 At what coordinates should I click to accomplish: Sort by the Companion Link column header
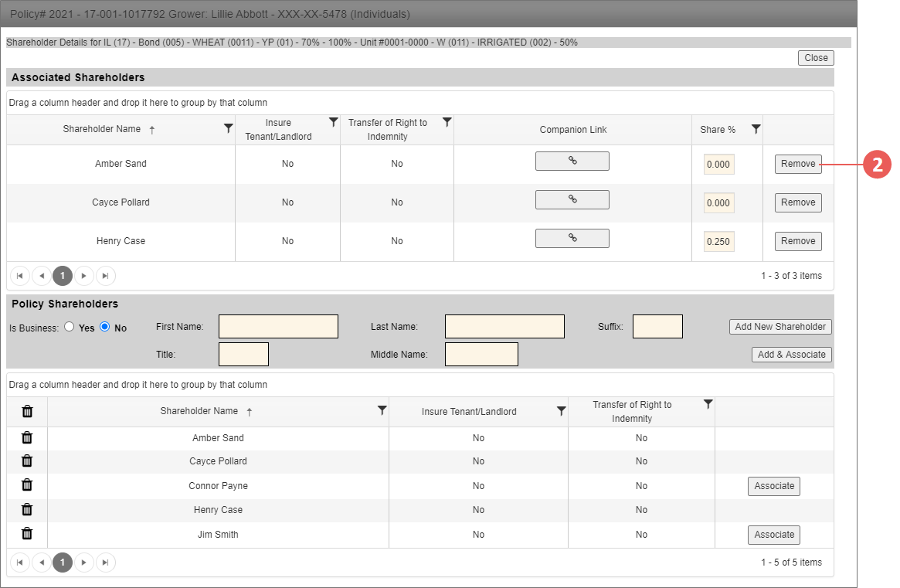(572, 130)
